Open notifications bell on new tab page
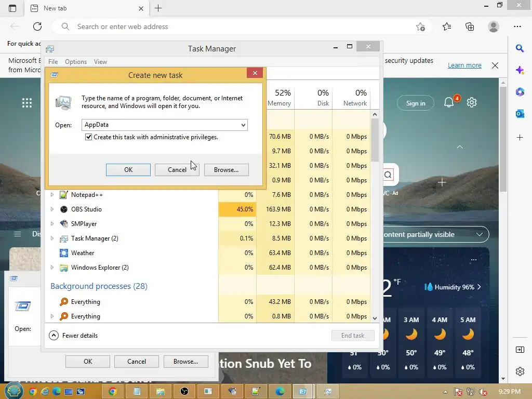Screen dimensions: 532x399 pos(449,102)
